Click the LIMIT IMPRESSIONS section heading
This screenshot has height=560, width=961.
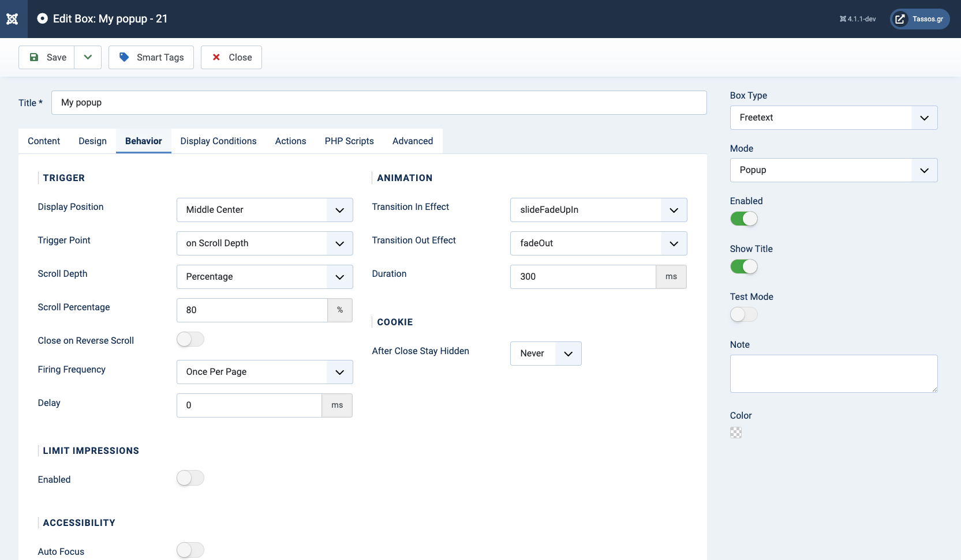pos(91,451)
